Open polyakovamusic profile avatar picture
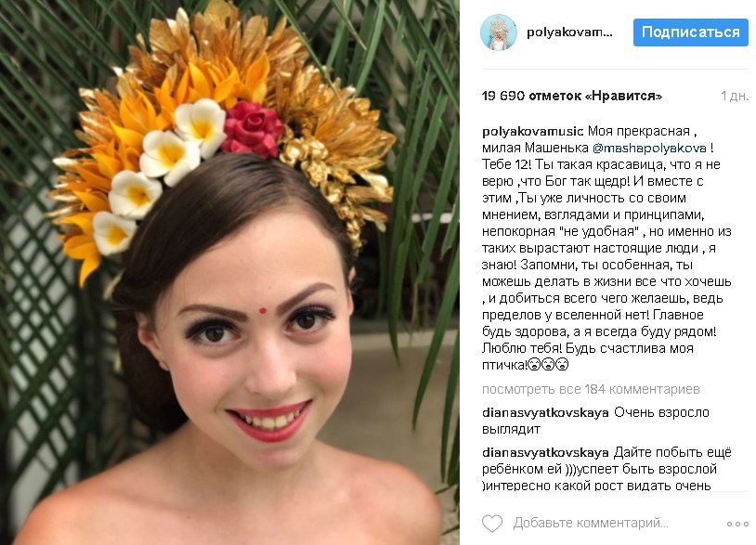This screenshot has width=756, height=545. click(x=499, y=32)
